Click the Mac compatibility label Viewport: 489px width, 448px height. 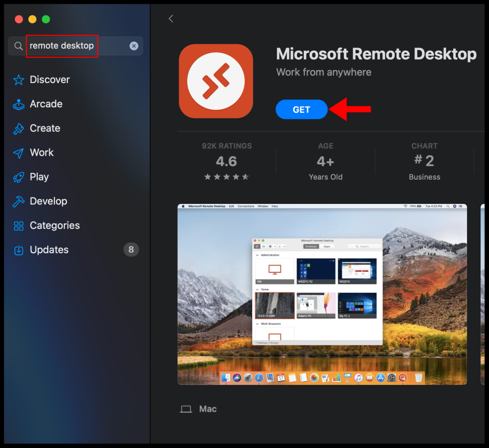(208, 409)
